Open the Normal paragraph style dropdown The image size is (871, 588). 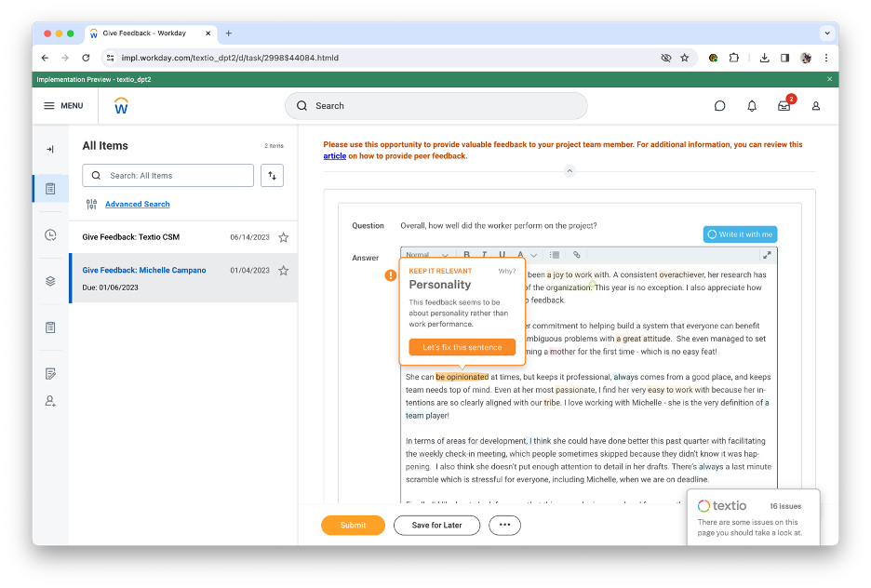426,254
